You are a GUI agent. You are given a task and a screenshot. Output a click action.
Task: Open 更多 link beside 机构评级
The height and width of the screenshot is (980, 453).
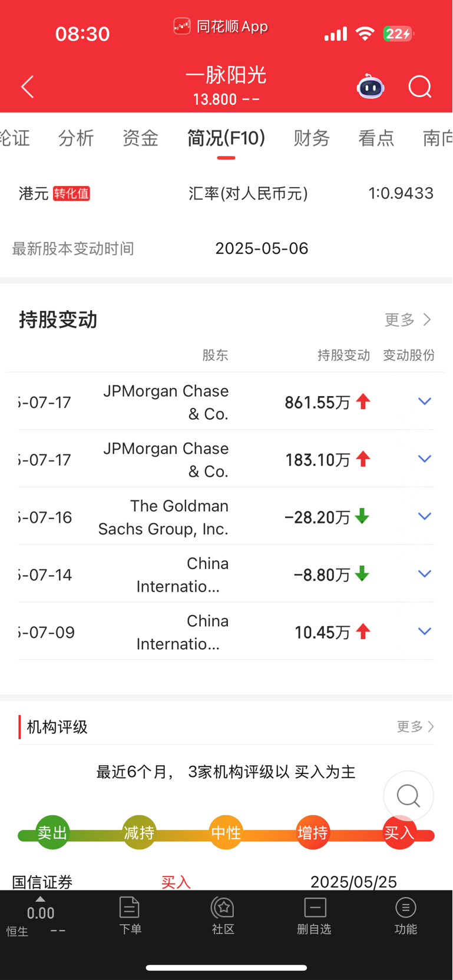pos(415,727)
